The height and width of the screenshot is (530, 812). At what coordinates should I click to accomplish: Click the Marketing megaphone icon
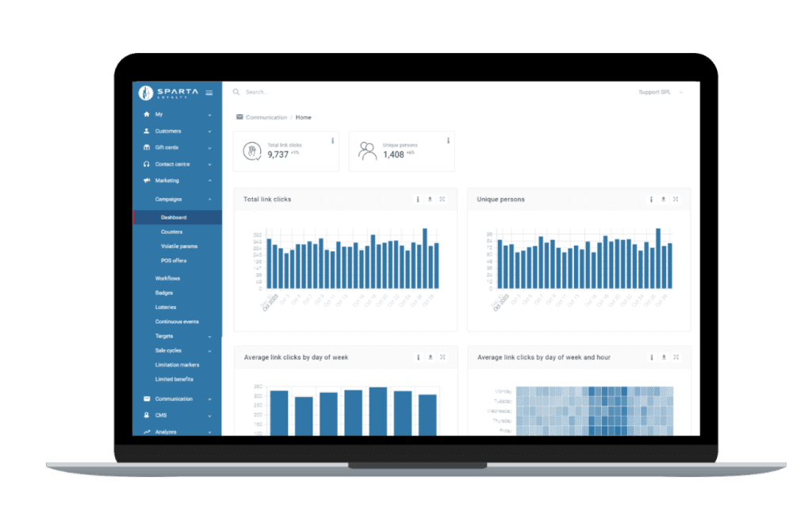tap(147, 181)
